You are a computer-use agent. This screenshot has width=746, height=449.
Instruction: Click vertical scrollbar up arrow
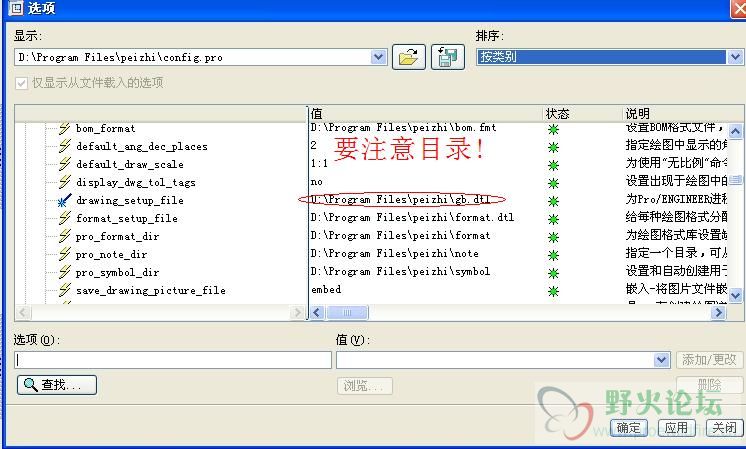(735, 131)
